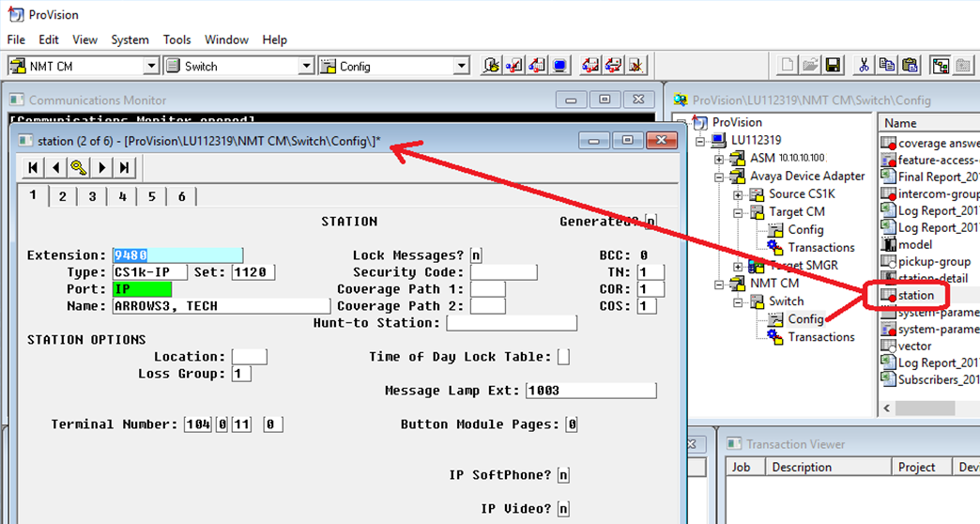
Task: Select the pickup-group item in list
Action: tap(934, 261)
